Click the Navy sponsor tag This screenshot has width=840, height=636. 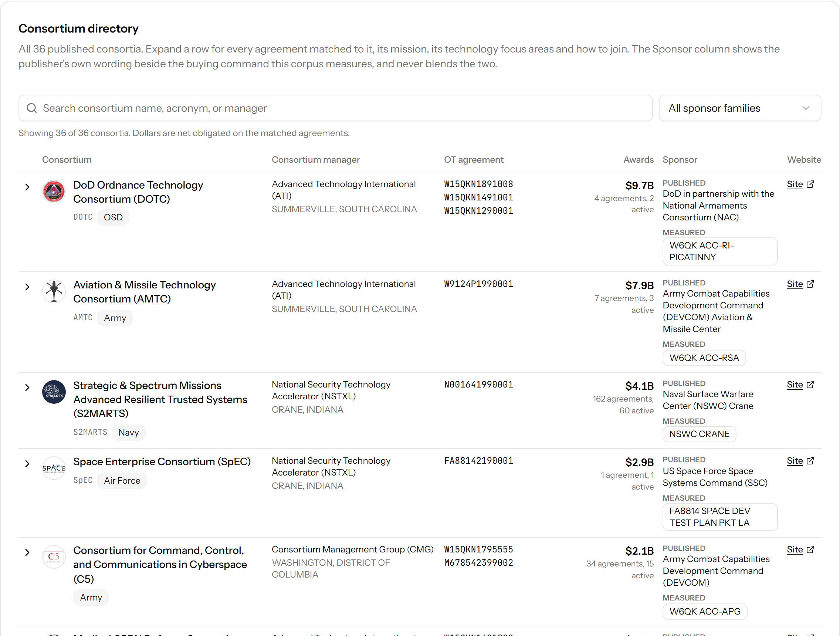point(128,433)
